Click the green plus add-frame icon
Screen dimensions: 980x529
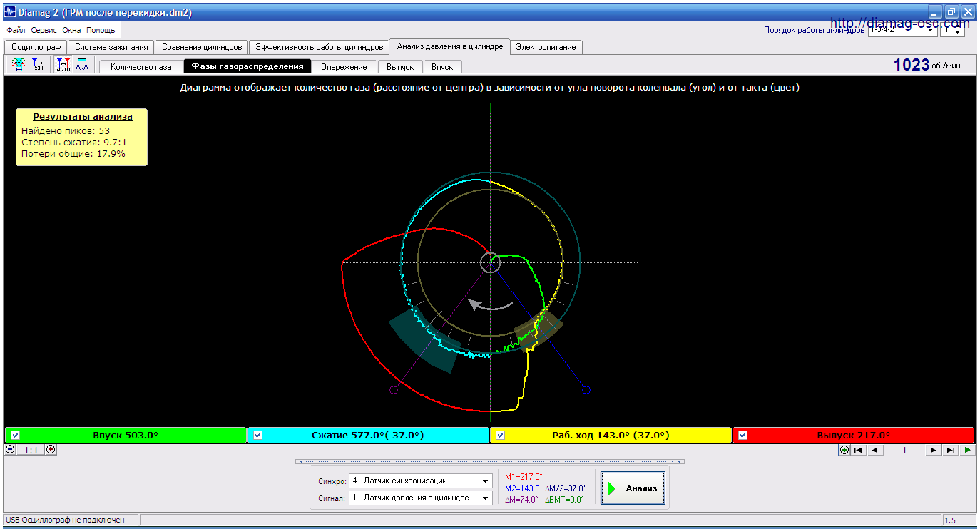click(x=844, y=450)
